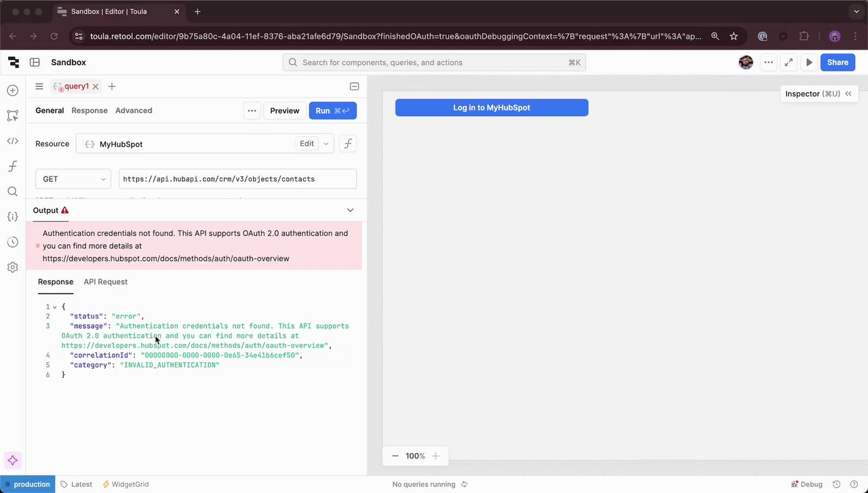This screenshot has width=868, height=493.
Task: Open the production environment selector
Action: point(28,484)
